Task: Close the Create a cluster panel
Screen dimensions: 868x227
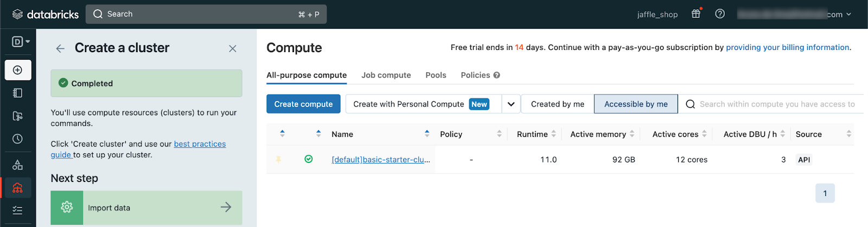Action: coord(233,49)
